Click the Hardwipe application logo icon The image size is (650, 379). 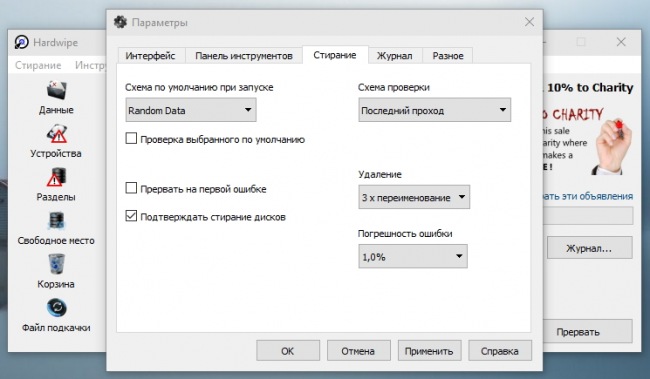[22, 42]
